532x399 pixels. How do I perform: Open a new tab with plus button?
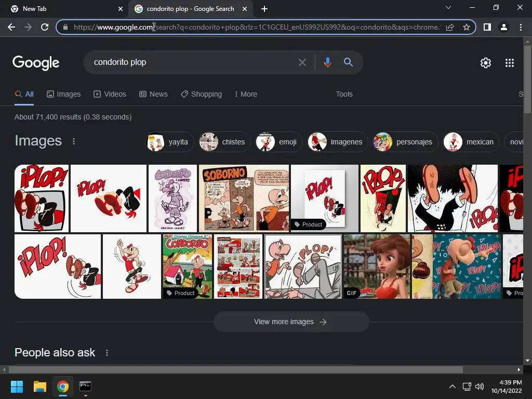click(264, 9)
